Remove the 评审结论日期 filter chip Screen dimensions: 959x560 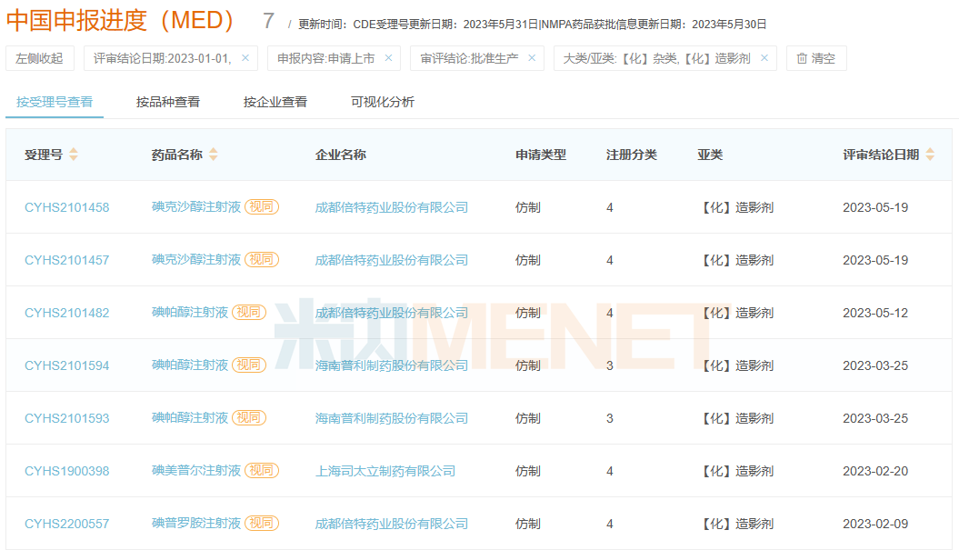[x=245, y=58]
